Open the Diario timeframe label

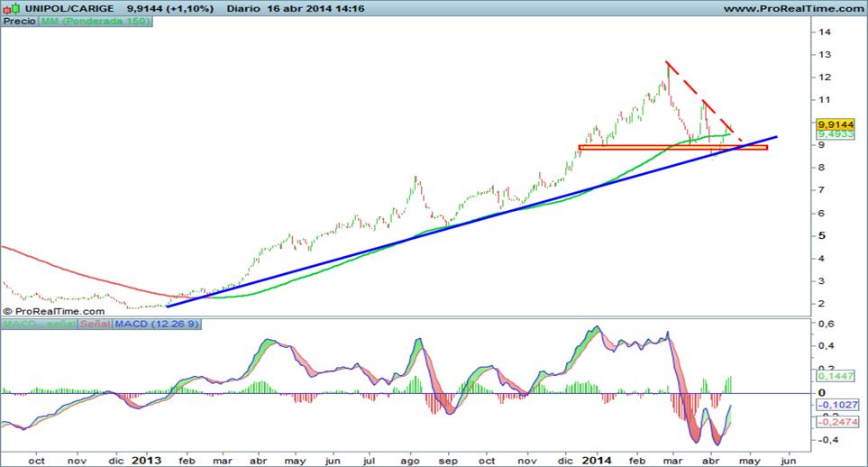coord(243,8)
